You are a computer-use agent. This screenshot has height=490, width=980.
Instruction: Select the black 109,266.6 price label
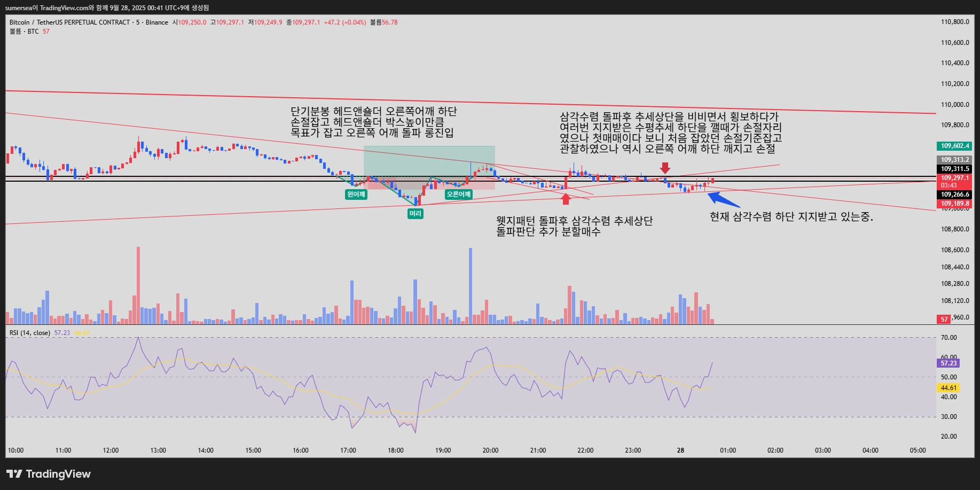[x=954, y=195]
